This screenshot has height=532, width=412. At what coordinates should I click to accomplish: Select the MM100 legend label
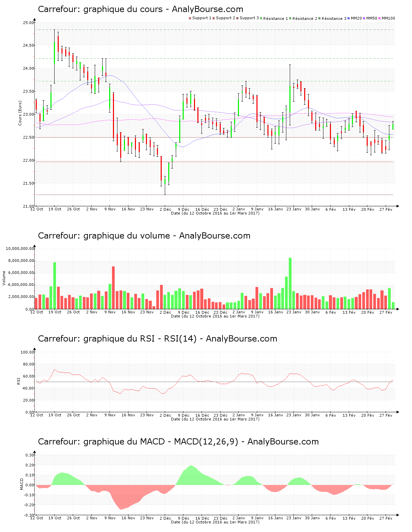click(388, 18)
